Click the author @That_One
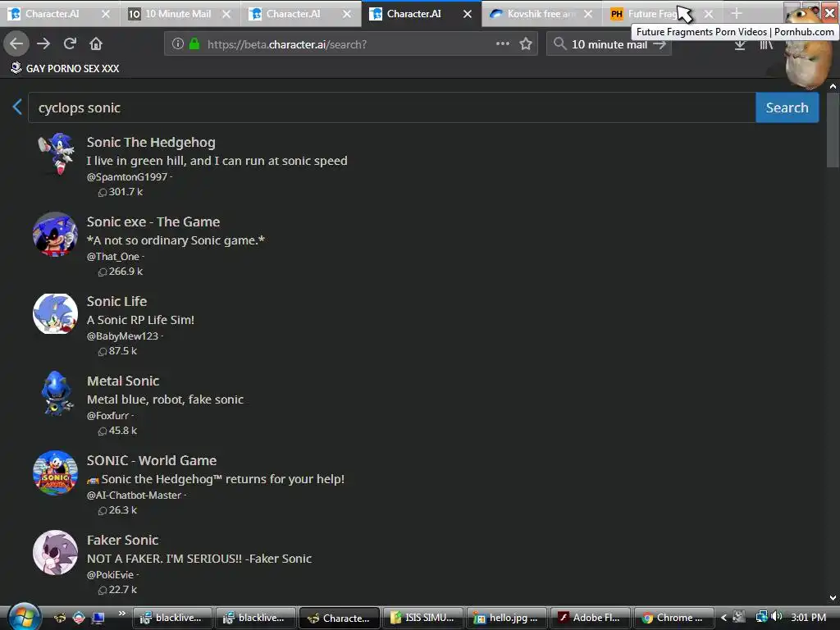840x630 pixels. point(113,257)
